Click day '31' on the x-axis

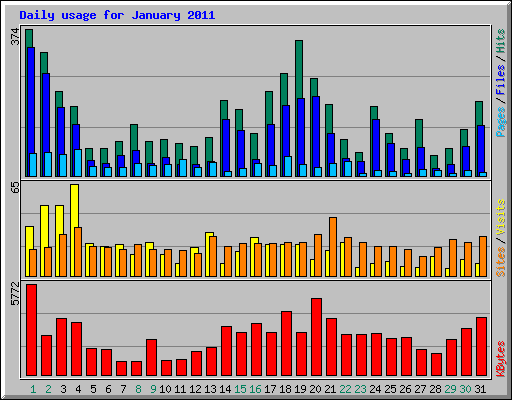click(x=480, y=389)
